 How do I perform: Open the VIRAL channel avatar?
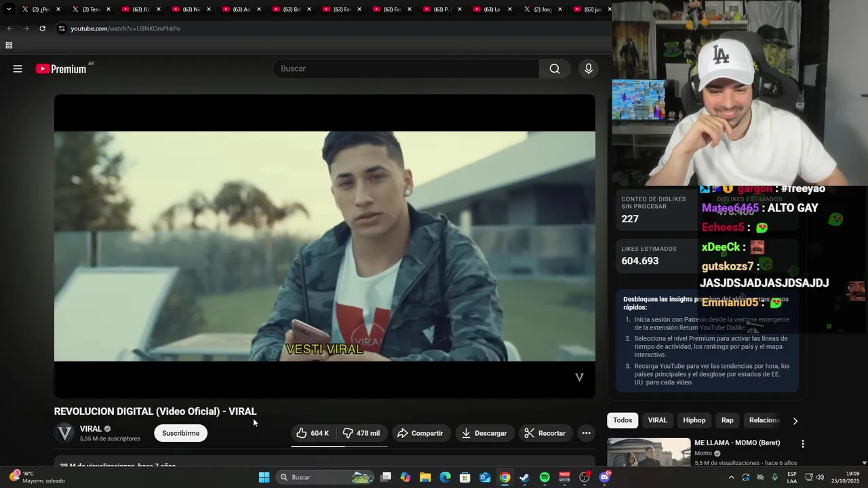(64, 433)
